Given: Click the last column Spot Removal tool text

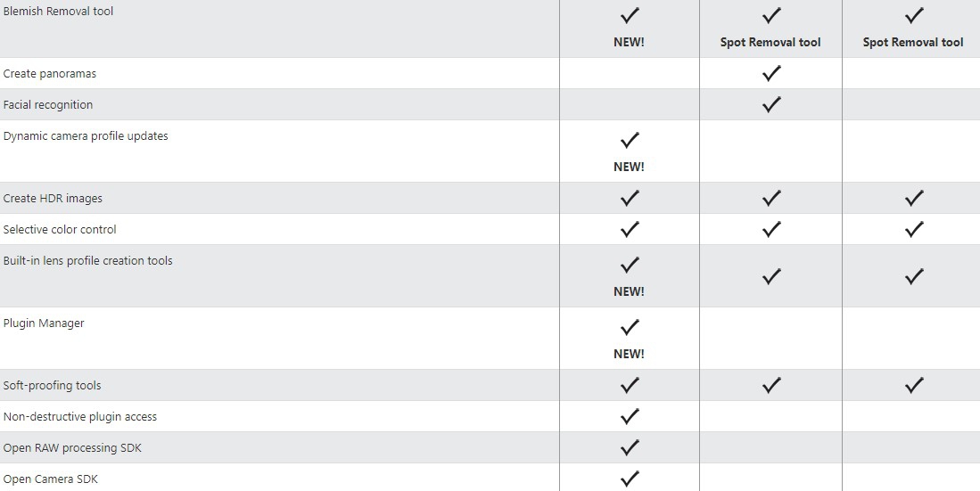Looking at the screenshot, I should pos(913,42).
